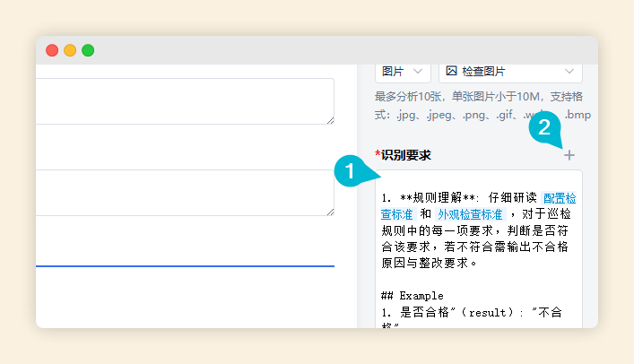Image resolution: width=634 pixels, height=364 pixels.
Task: Open the 图片 type dropdown
Action: point(403,72)
